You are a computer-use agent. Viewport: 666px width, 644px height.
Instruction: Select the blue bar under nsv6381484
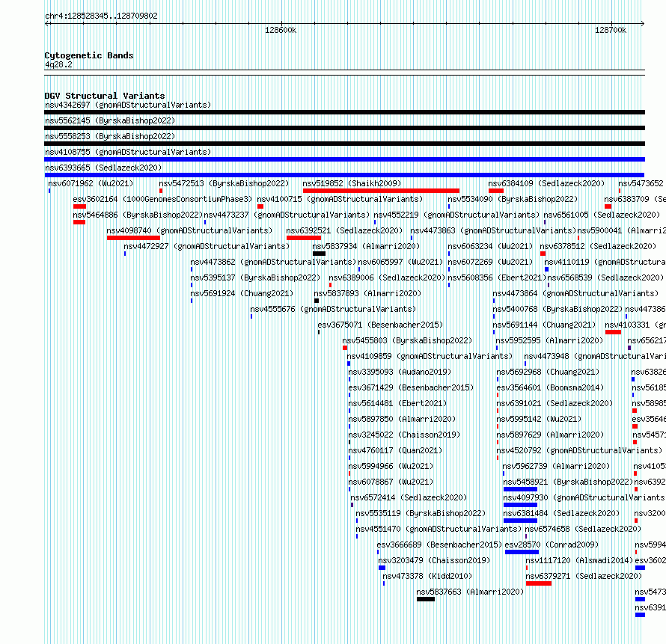click(520, 521)
